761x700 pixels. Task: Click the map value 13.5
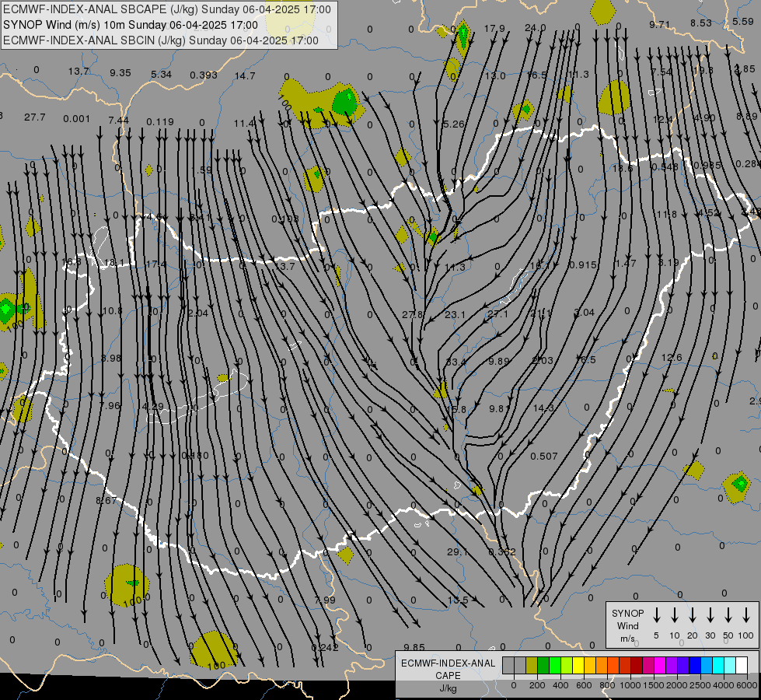458,600
